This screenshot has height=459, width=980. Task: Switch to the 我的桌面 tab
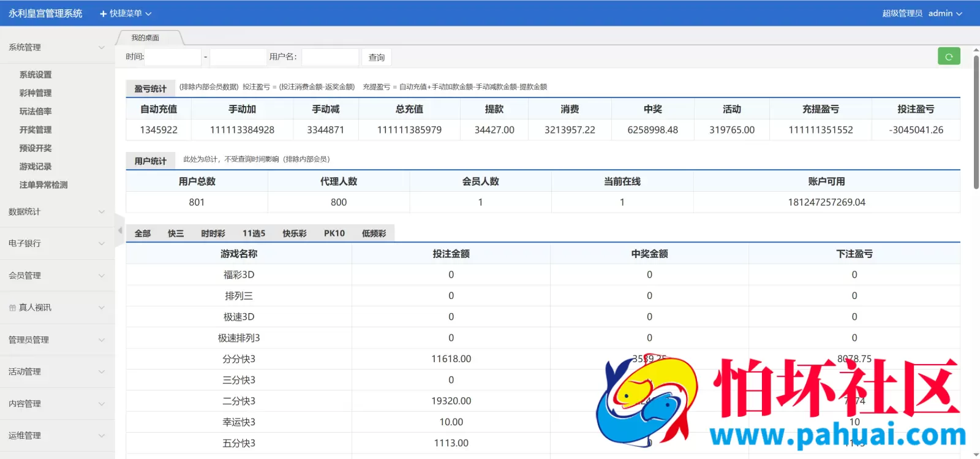(148, 37)
